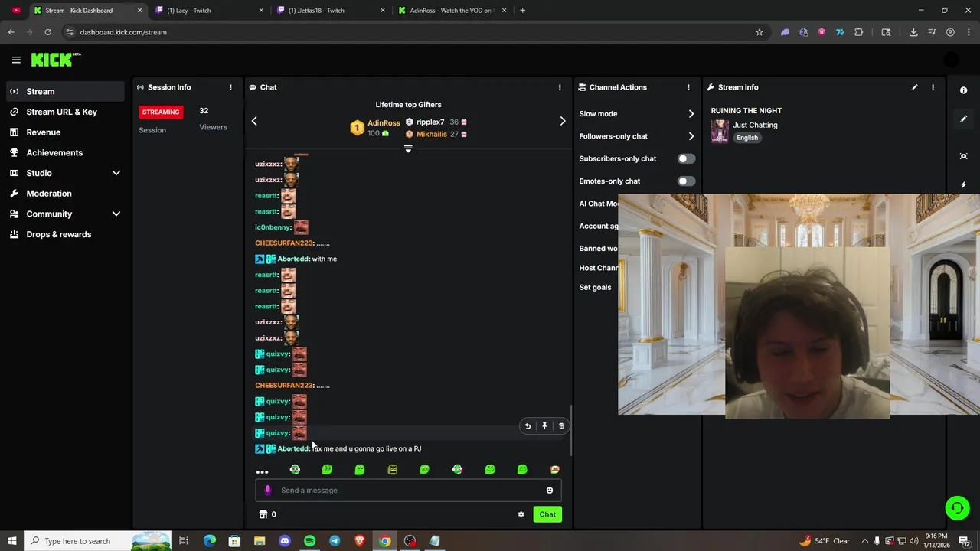Open the shop icon below chat input
Viewport: 980px width, 551px height.
point(263,514)
